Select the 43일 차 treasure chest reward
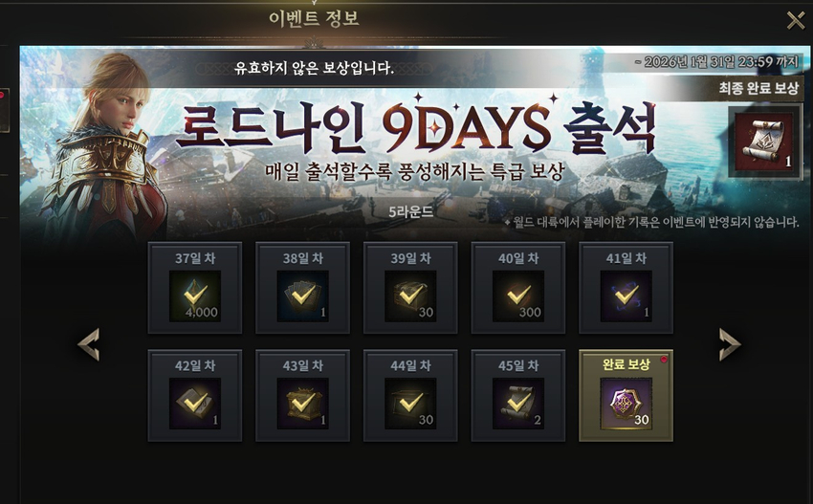813x504 pixels. pos(303,404)
